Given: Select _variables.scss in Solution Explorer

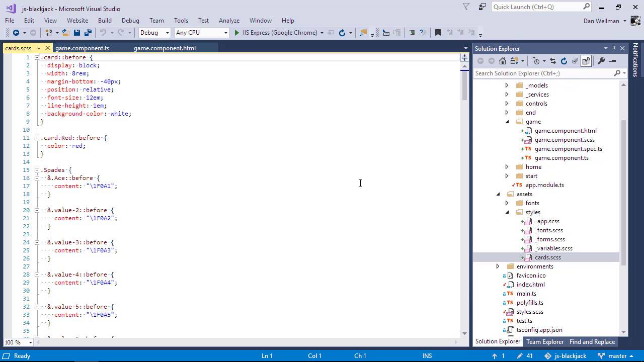Looking at the screenshot, I should [553, 248].
